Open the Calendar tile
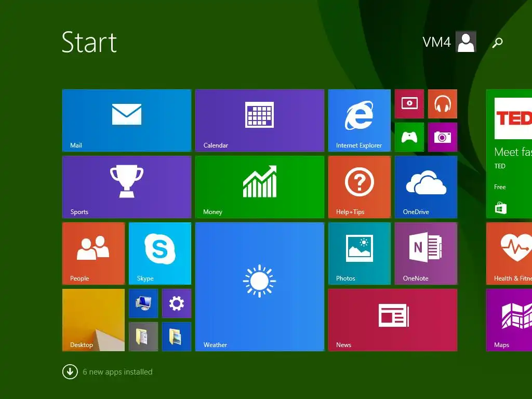The width and height of the screenshot is (532, 399). (260, 121)
